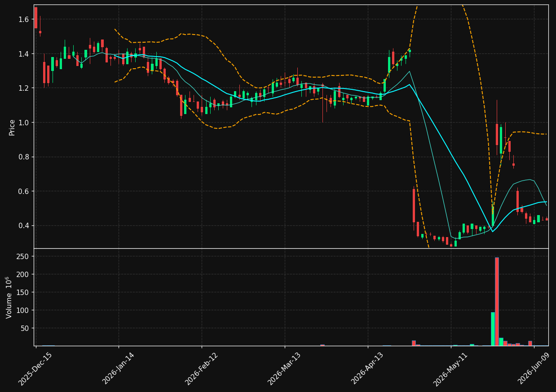Click the 0.6 price axis tick
This screenshot has width=556, height=392.
(x=24, y=191)
